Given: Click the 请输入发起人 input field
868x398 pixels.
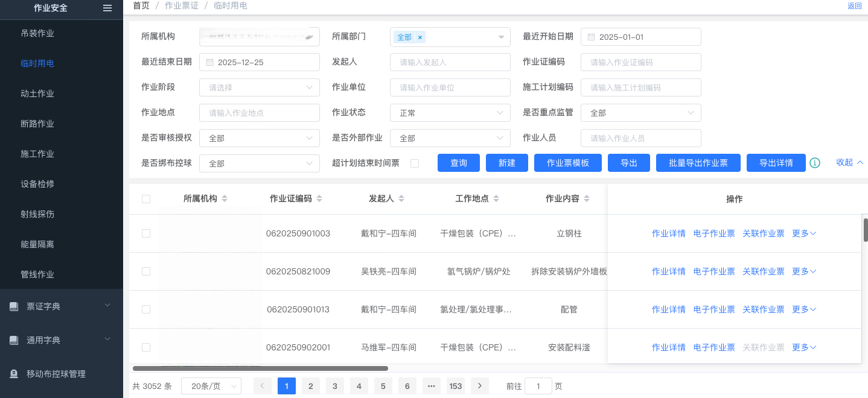Looking at the screenshot, I should pyautogui.click(x=450, y=62).
